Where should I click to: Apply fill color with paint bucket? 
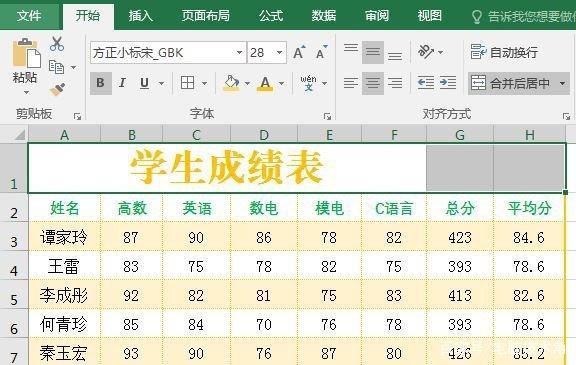[x=231, y=83]
